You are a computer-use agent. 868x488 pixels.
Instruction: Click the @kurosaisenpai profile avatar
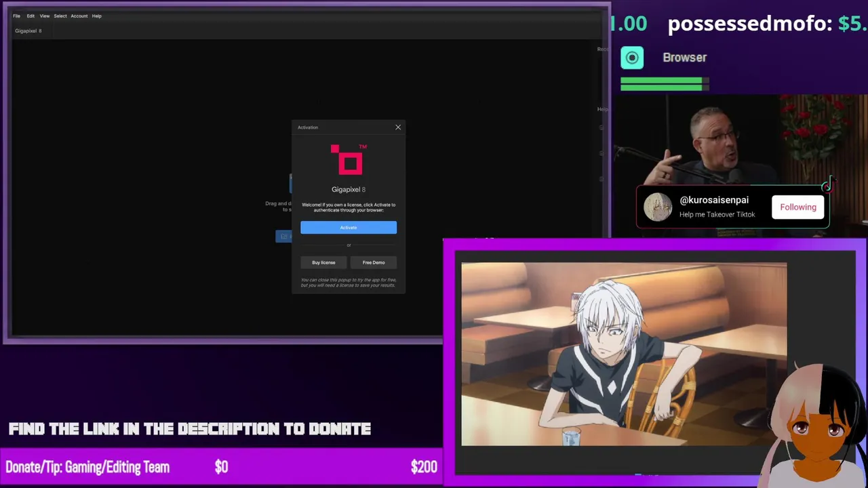657,207
